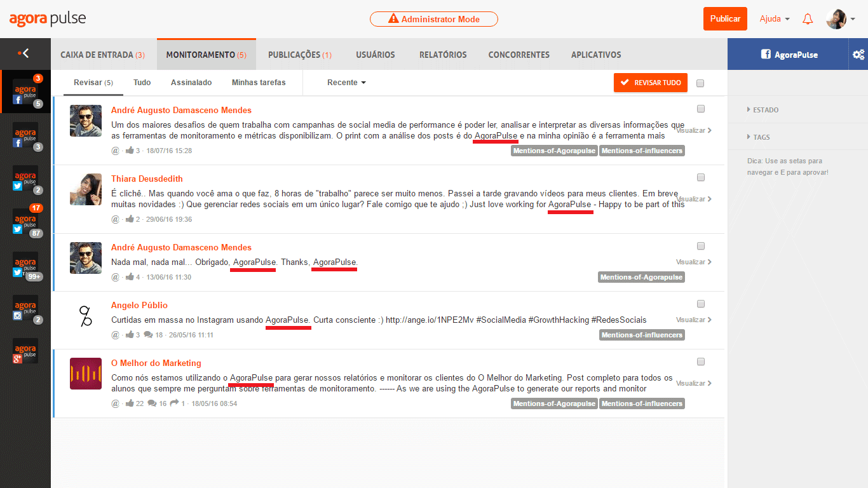Open the Concorrentes tab

(x=519, y=55)
